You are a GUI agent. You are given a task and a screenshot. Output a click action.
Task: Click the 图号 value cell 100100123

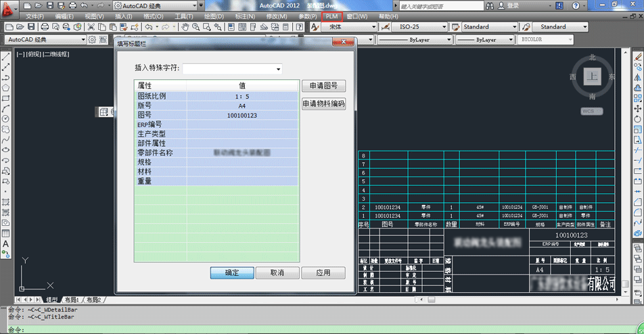[242, 116]
